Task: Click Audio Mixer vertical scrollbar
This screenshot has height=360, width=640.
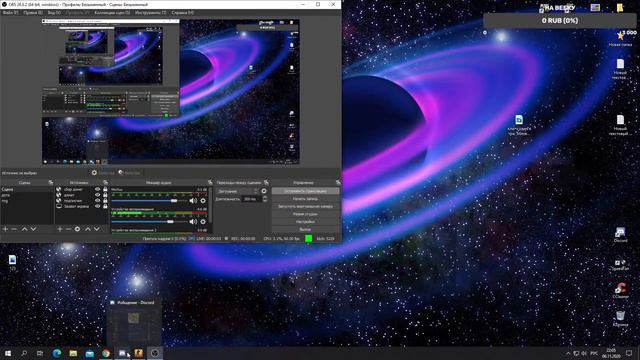Action: [x=210, y=205]
